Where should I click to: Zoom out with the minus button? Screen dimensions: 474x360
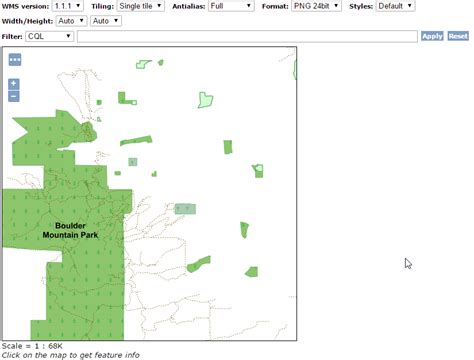tap(14, 96)
